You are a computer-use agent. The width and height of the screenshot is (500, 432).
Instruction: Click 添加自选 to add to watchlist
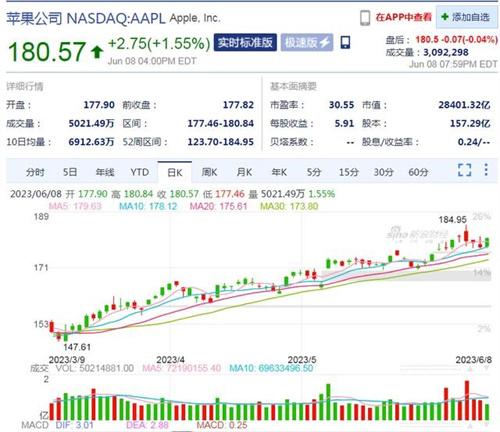click(467, 17)
